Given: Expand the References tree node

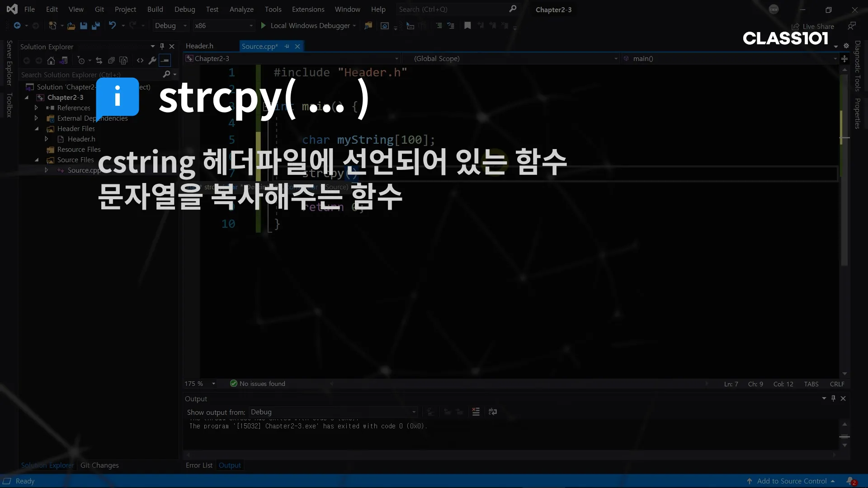Looking at the screenshot, I should pos(36,108).
